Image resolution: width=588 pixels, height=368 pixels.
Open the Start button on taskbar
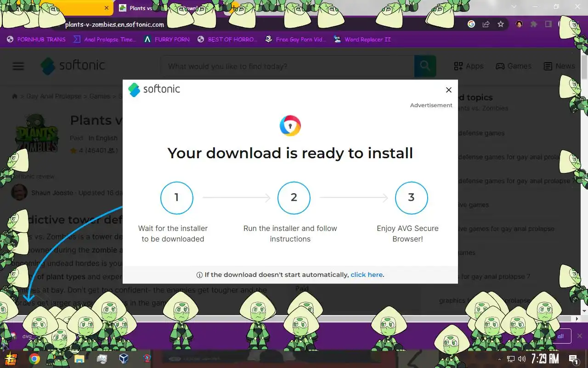pyautogui.click(x=11, y=359)
